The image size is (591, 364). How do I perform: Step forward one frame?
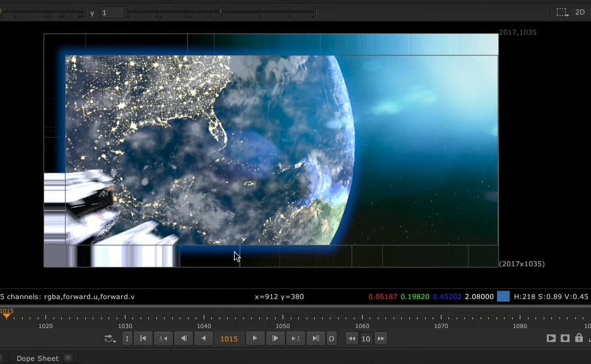pyautogui.click(x=275, y=338)
